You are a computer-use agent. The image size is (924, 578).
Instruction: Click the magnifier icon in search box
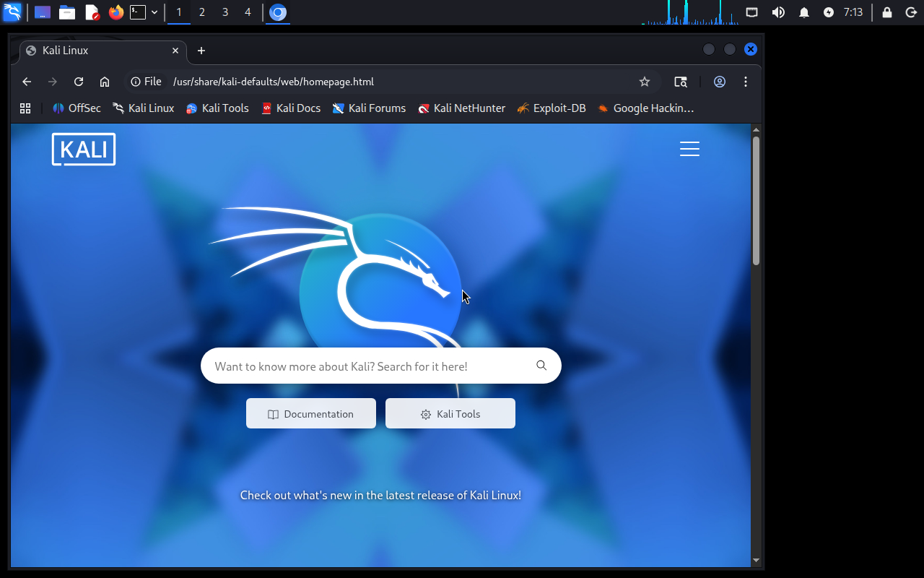pyautogui.click(x=541, y=366)
